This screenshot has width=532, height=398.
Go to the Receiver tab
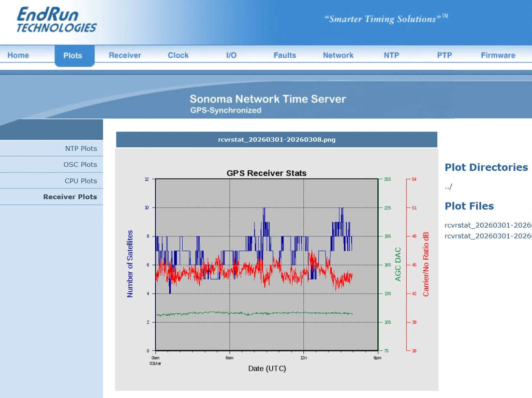pos(125,55)
